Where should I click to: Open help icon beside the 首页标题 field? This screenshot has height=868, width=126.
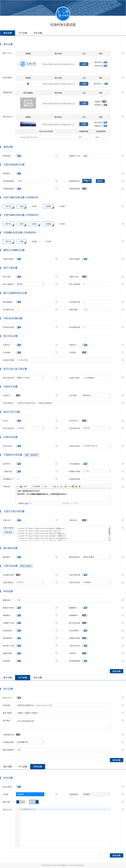click(x=123, y=705)
